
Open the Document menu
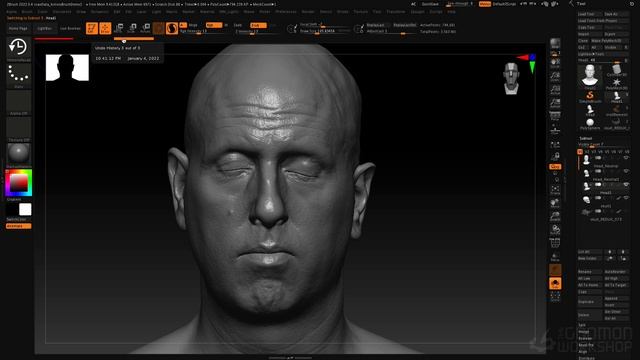(62, 12)
